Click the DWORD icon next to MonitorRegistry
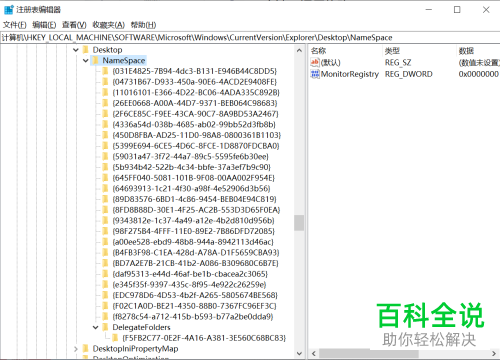 tap(315, 74)
